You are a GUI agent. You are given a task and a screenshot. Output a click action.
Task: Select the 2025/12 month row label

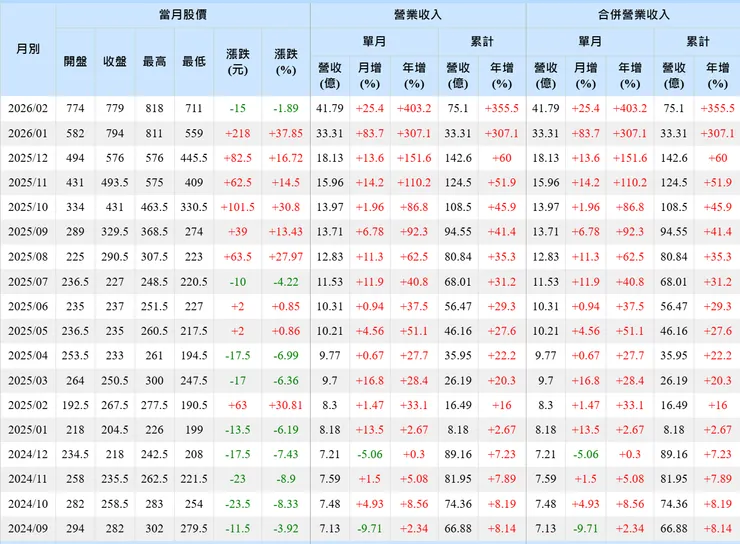(28, 158)
